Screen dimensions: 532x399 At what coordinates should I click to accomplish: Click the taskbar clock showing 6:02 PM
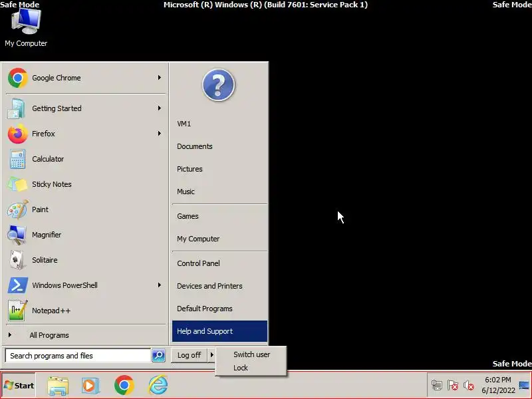(498, 385)
